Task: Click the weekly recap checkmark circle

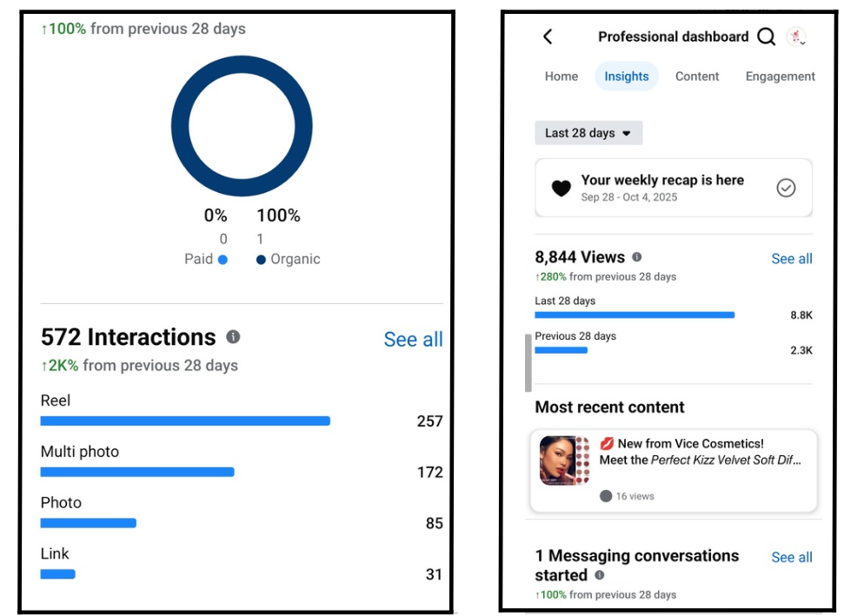Action: 786,188
